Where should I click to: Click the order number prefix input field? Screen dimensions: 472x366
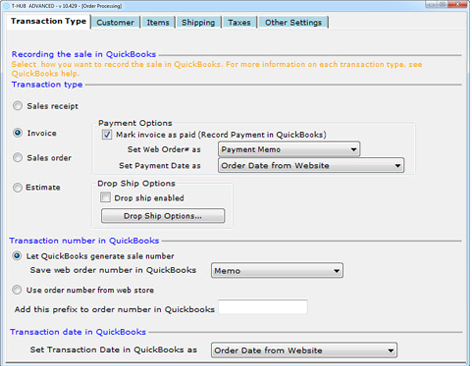tap(263, 307)
